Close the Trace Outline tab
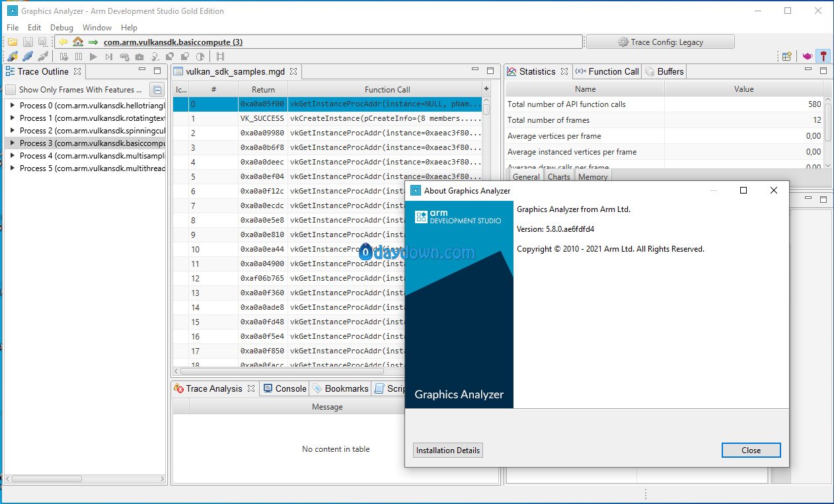The width and height of the screenshot is (834, 504). coord(77,71)
